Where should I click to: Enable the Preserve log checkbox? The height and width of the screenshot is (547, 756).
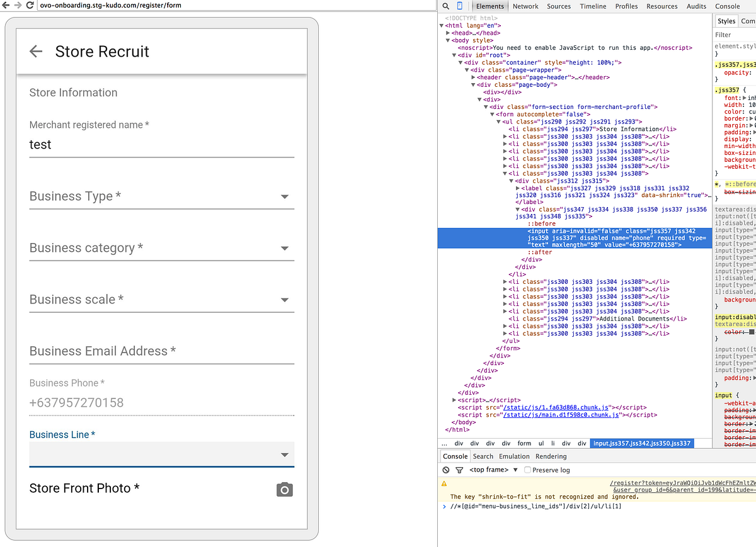pyautogui.click(x=527, y=470)
